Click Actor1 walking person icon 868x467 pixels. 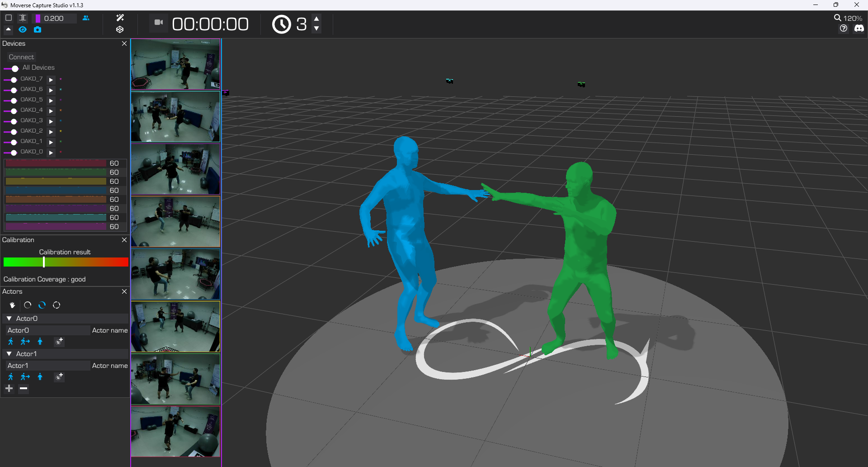click(x=11, y=377)
